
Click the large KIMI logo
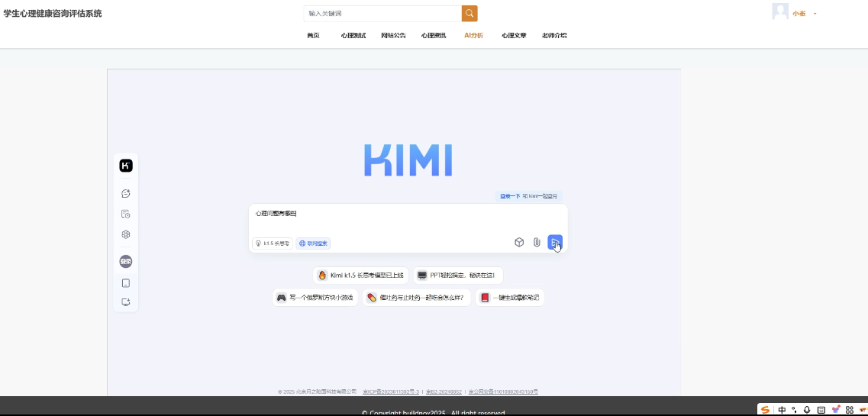408,160
